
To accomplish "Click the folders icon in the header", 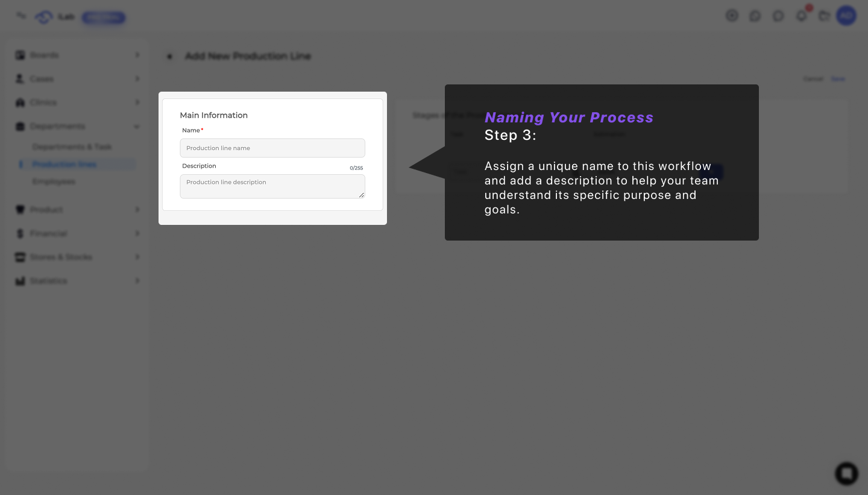I will coord(825,16).
